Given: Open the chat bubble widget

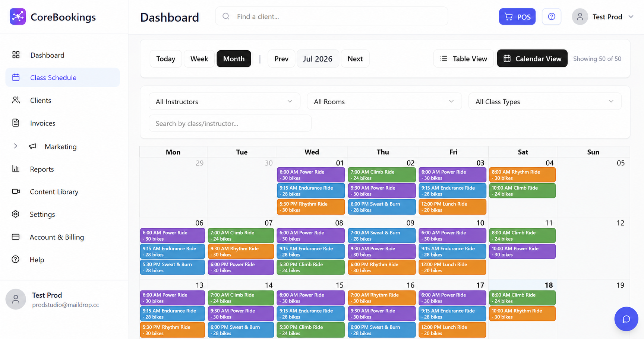Looking at the screenshot, I should tap(626, 319).
